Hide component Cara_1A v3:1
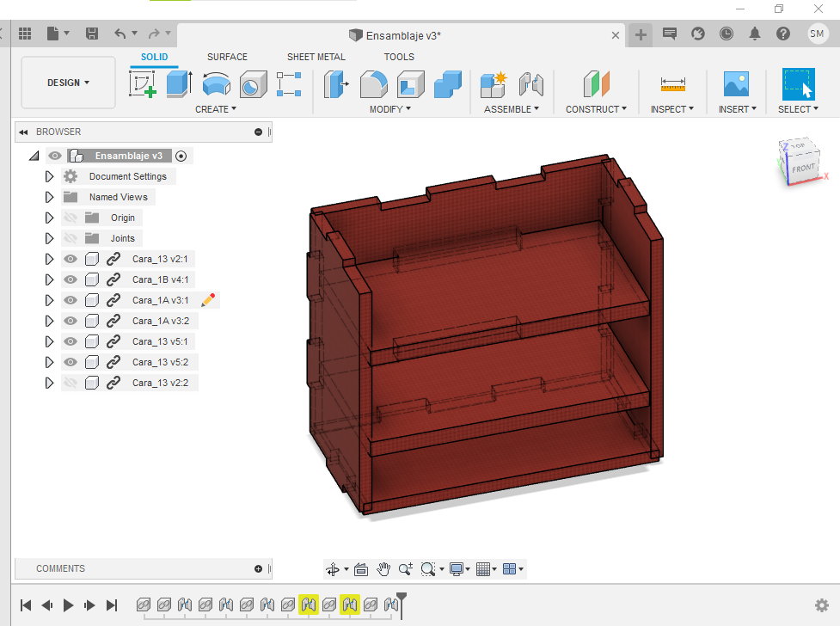Image resolution: width=840 pixels, height=626 pixels. 71,300
